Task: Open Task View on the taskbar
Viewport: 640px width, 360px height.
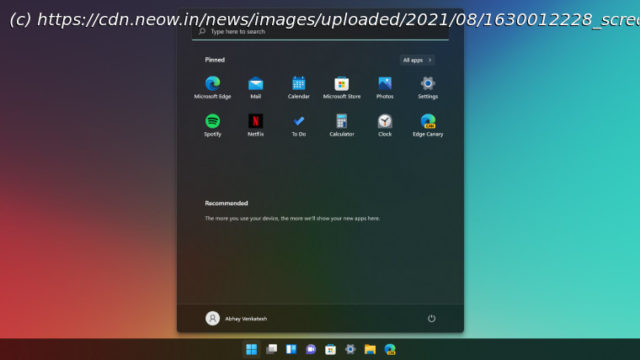Action: tap(271, 349)
